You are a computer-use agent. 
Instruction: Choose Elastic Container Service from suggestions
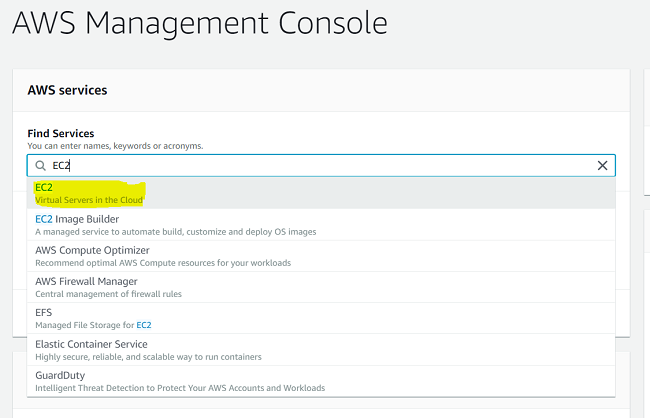point(321,350)
